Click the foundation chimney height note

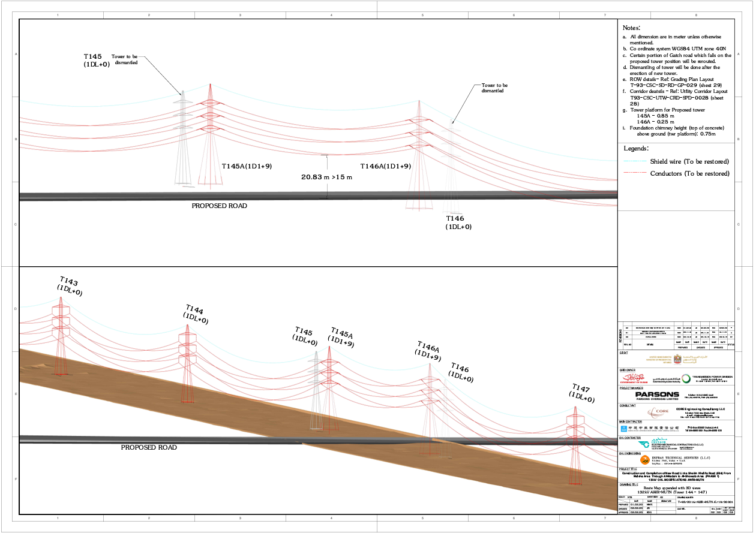coord(674,131)
